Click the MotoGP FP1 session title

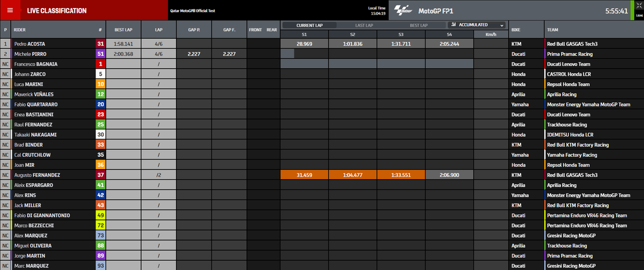coord(435,11)
